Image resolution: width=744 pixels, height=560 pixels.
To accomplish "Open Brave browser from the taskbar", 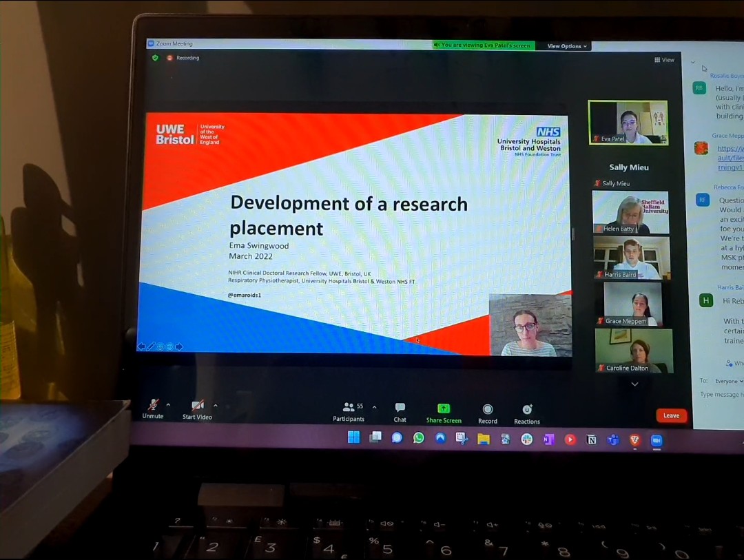I will 635,441.
